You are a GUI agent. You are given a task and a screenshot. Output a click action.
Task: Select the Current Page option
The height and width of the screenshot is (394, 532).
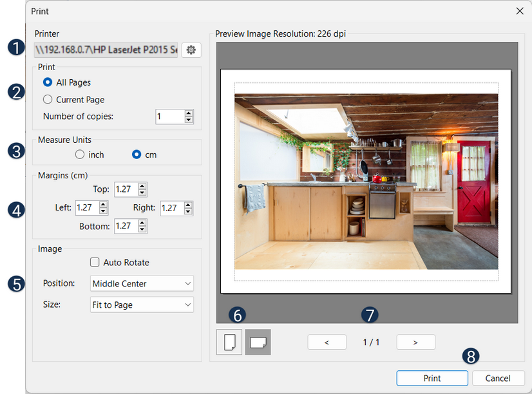pos(48,100)
